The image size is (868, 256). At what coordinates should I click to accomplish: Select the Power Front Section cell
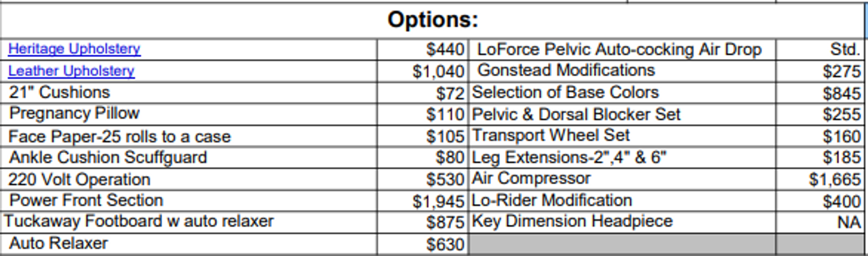pos(189,200)
